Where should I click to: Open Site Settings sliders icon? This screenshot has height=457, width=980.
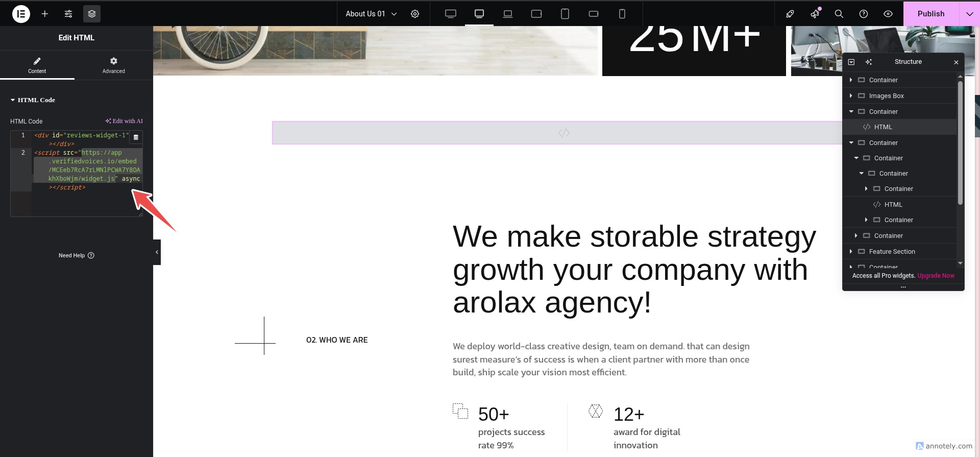(x=68, y=14)
